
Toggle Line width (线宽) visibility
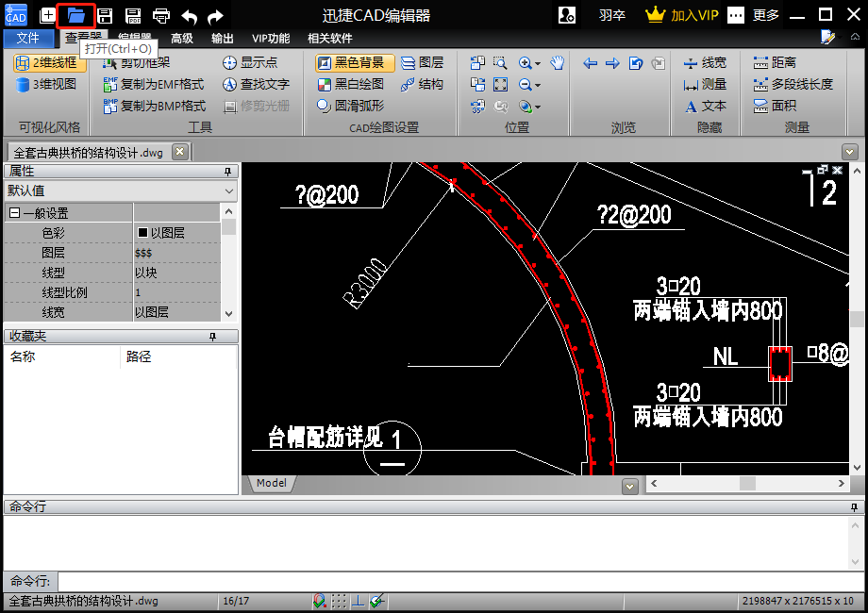[x=705, y=62]
